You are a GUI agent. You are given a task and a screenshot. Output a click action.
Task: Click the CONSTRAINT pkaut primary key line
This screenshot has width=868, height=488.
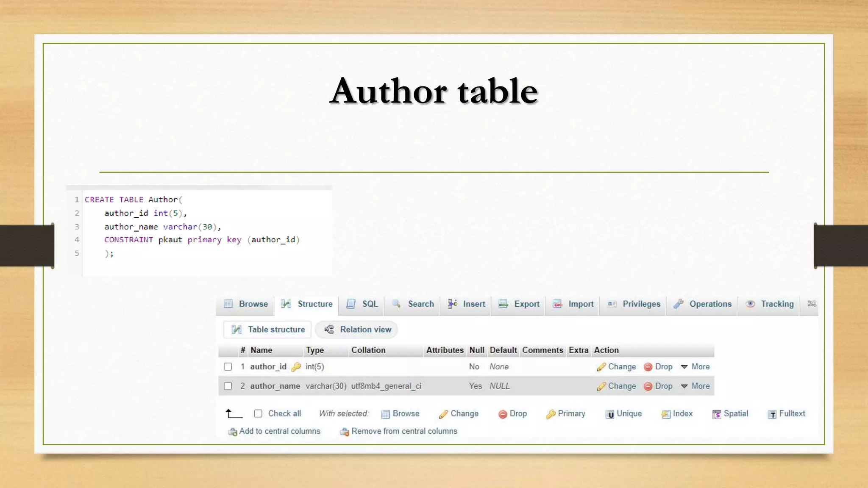[202, 240]
